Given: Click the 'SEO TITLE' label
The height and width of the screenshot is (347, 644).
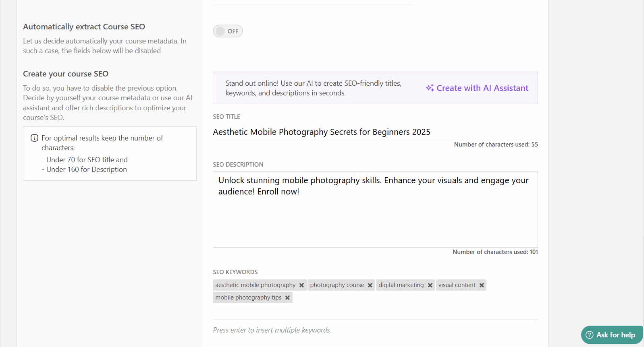Looking at the screenshot, I should [x=226, y=117].
